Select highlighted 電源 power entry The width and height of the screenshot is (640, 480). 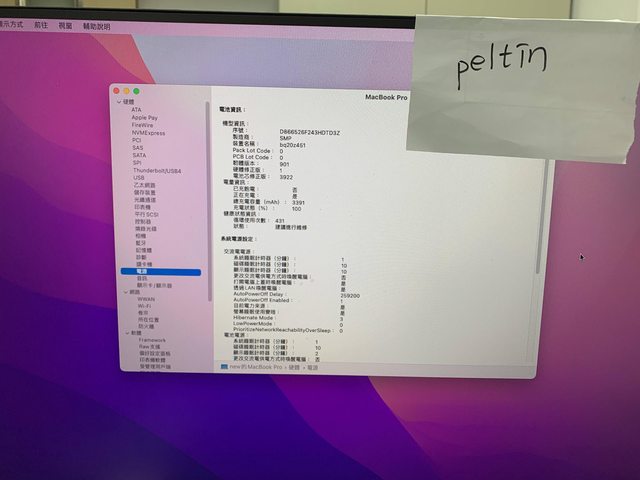(x=161, y=272)
